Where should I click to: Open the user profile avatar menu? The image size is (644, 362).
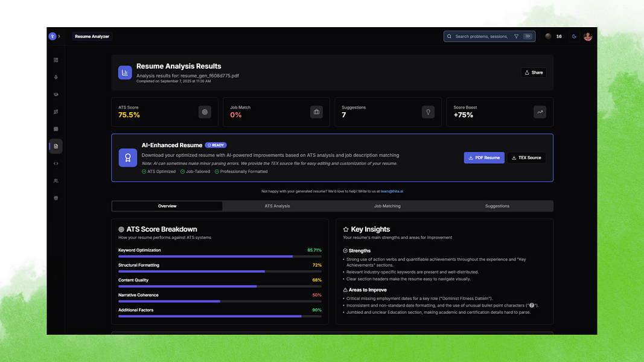pos(588,37)
